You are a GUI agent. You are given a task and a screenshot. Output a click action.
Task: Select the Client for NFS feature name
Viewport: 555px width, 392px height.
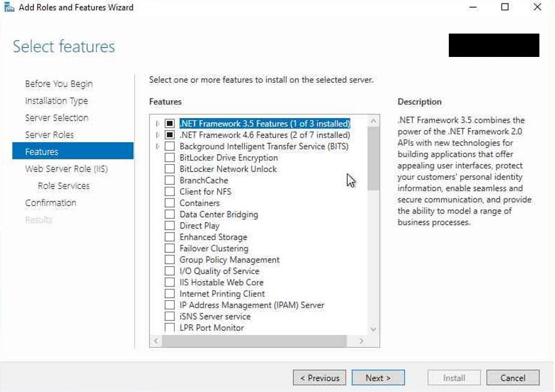(205, 192)
